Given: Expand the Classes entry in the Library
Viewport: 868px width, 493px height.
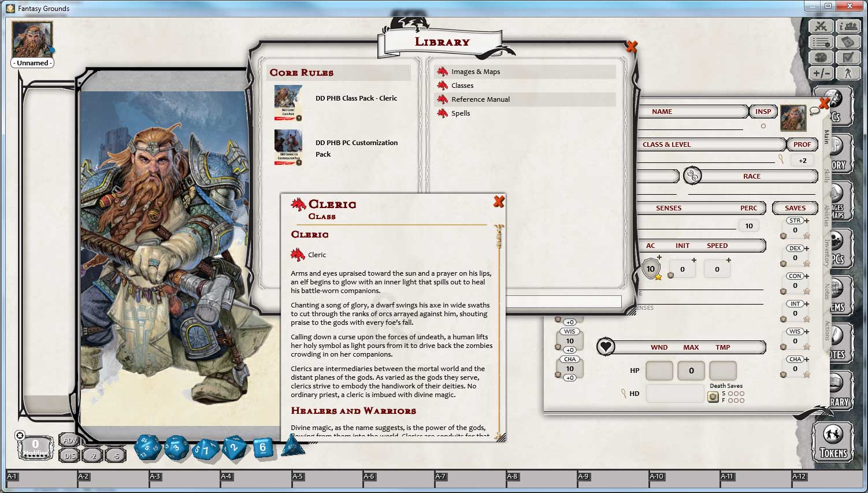Looking at the screenshot, I should (x=461, y=85).
